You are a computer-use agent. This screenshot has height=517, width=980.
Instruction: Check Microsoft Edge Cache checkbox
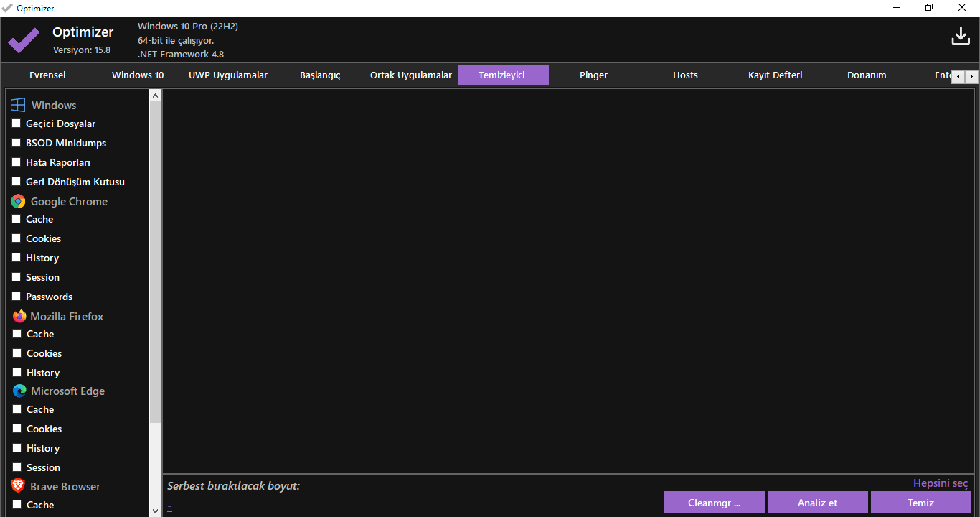[17, 409]
